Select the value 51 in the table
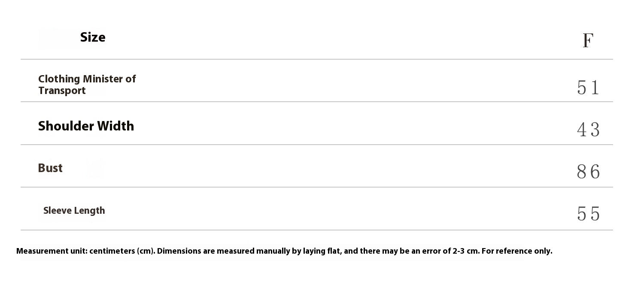 [588, 88]
